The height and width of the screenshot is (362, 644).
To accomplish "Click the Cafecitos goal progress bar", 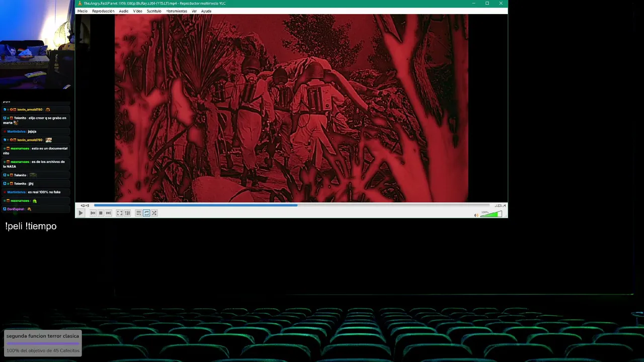I will pyautogui.click(x=43, y=343).
